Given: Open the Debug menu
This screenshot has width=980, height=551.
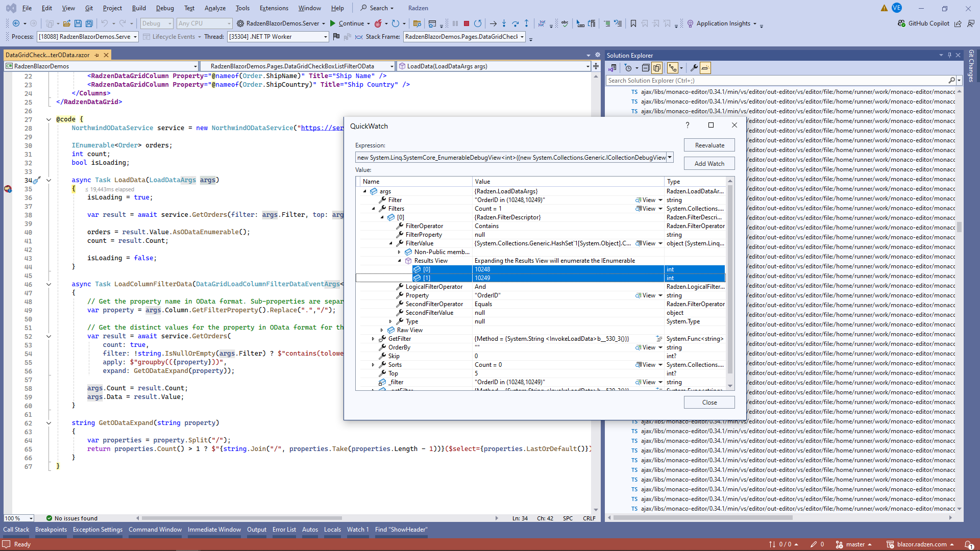Looking at the screenshot, I should coord(164,8).
